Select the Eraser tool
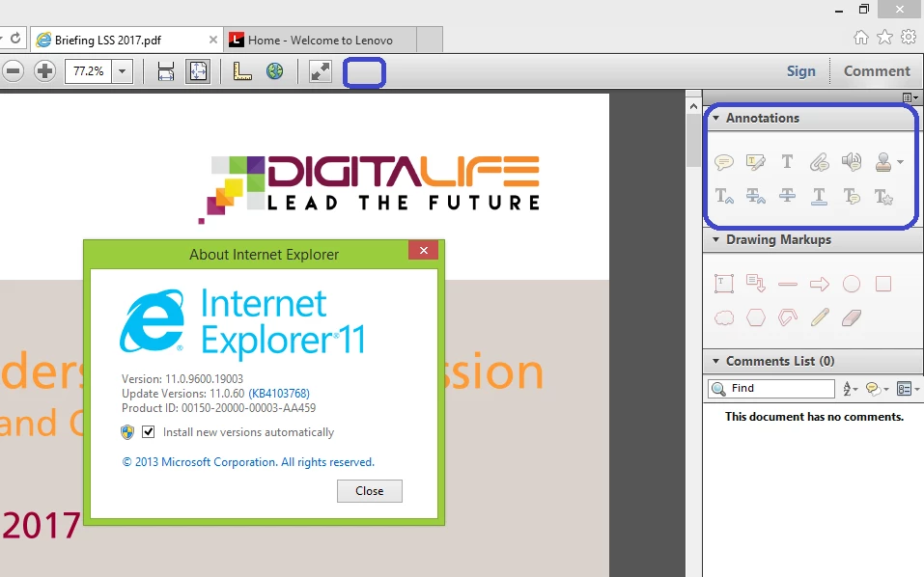Viewport: 924px width, 577px height. pyautogui.click(x=852, y=318)
